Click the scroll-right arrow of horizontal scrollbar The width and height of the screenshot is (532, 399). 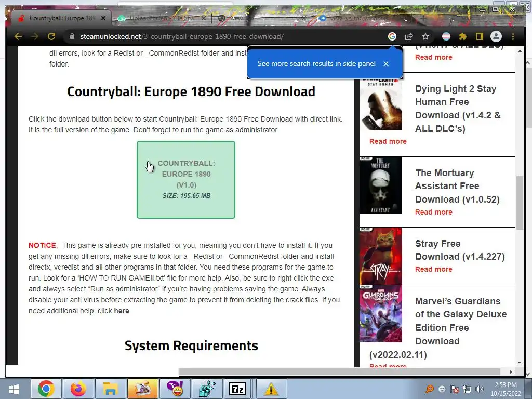pos(511,371)
